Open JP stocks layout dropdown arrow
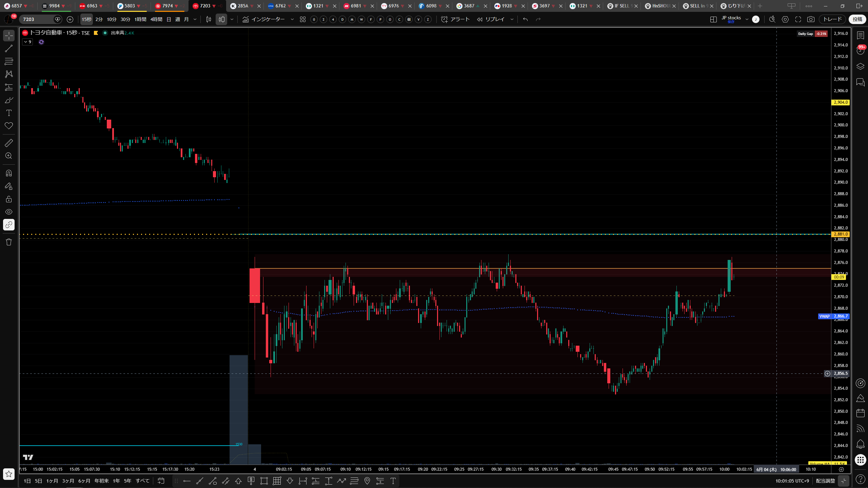The width and height of the screenshot is (868, 488). [x=747, y=19]
